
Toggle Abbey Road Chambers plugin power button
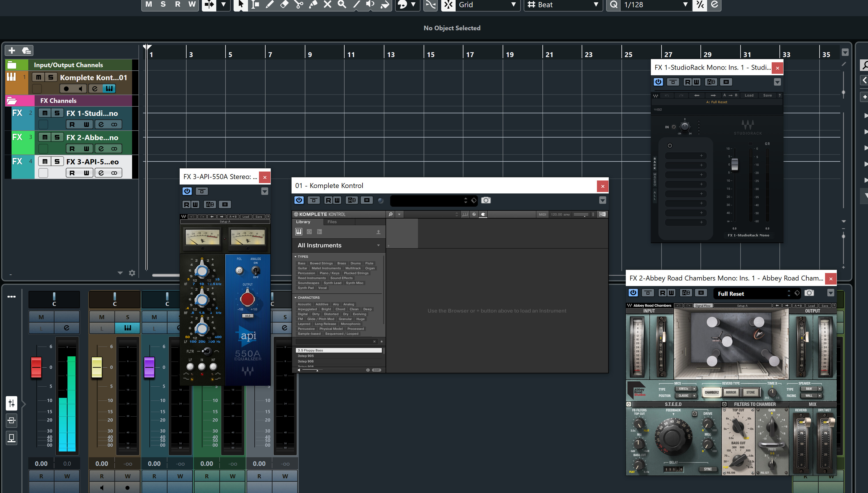[x=633, y=293]
